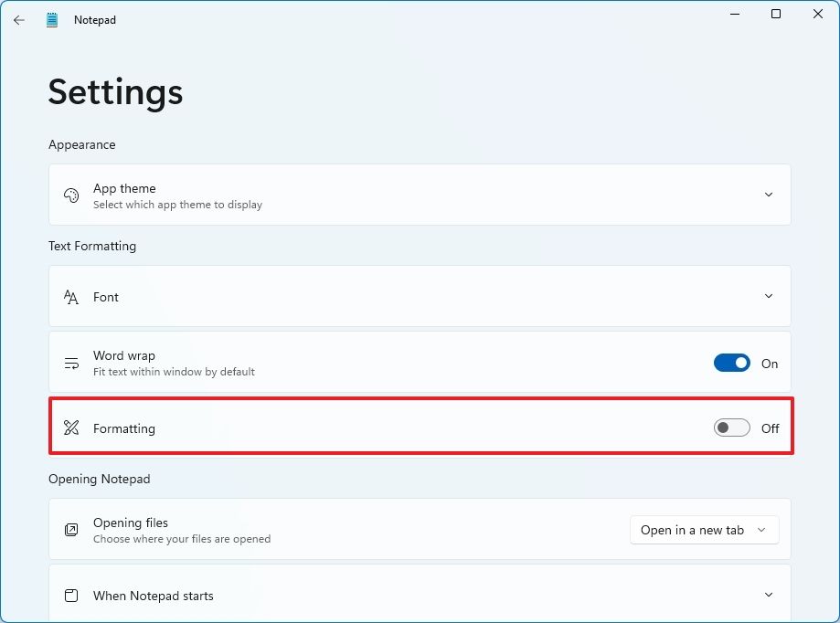Screen dimensions: 840x623
Task: Select the Word wrap settings row
Action: (x=366, y=362)
